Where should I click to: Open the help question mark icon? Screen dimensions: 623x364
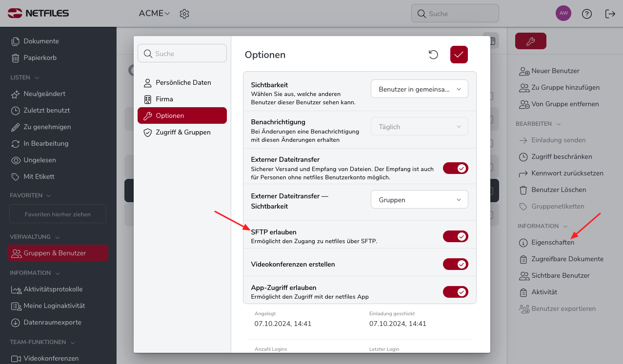[x=587, y=14]
